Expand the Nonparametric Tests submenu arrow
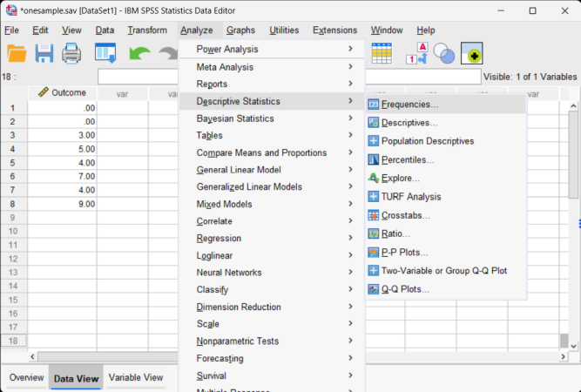 tap(350, 341)
